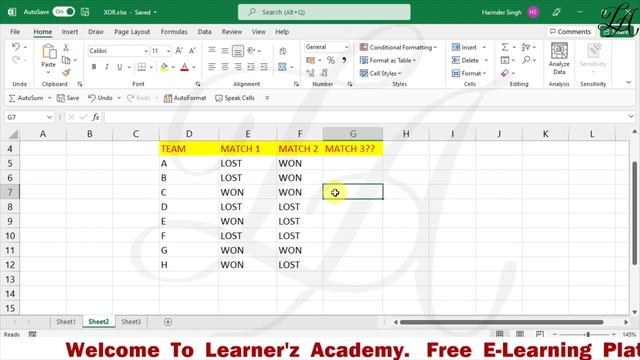Image resolution: width=640 pixels, height=360 pixels.
Task: Increase font size
Action: (x=179, y=51)
